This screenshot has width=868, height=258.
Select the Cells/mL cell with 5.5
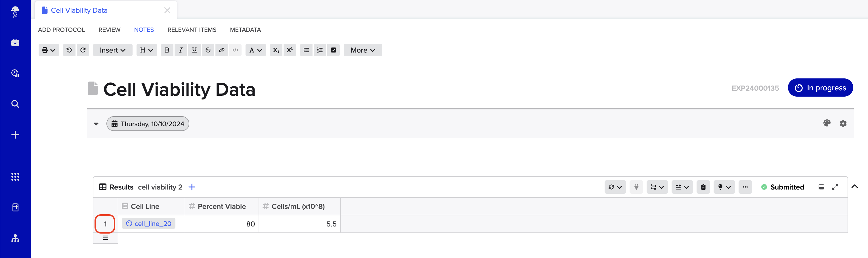pos(299,224)
